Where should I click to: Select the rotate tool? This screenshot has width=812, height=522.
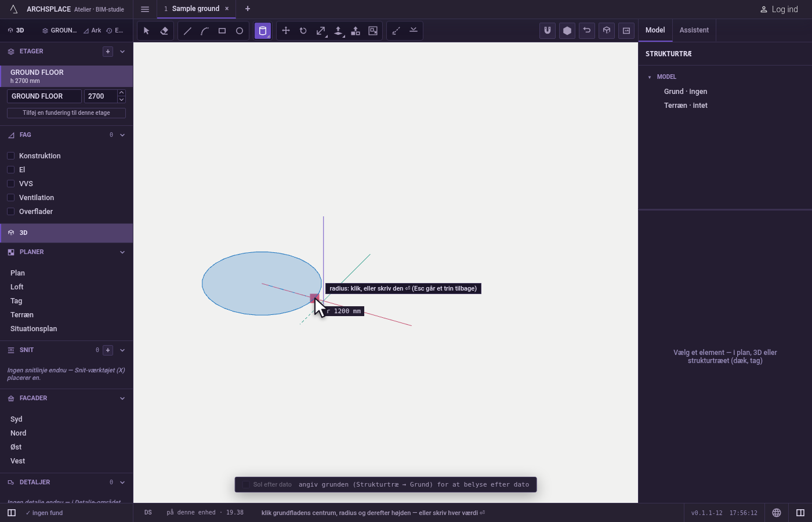click(303, 31)
